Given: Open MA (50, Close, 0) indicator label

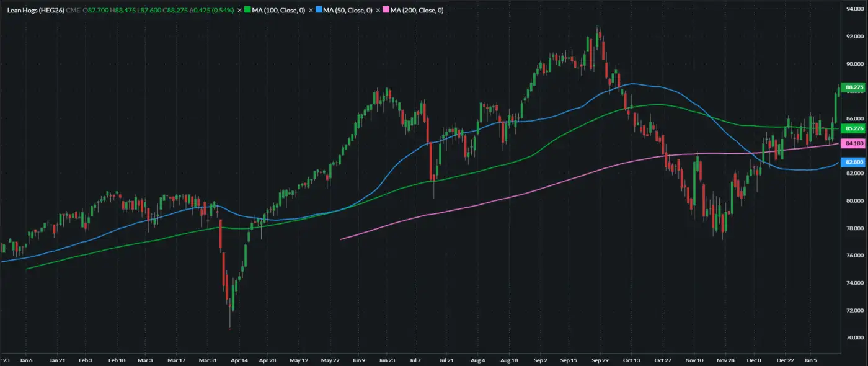Looking at the screenshot, I should pyautogui.click(x=348, y=11).
